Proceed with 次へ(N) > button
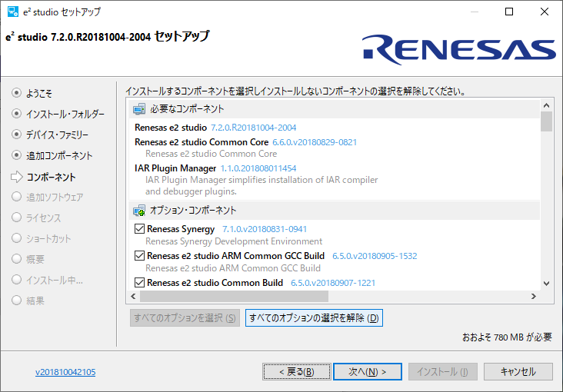563x392 pixels. coord(368,371)
